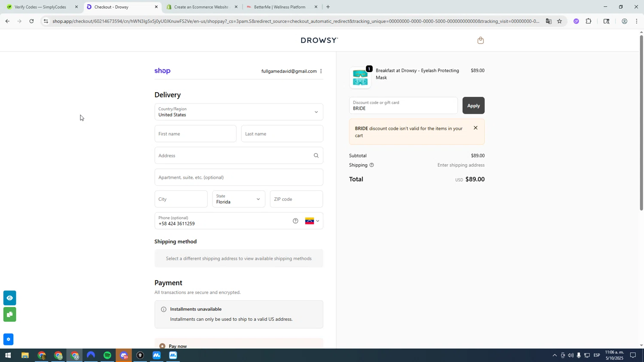The width and height of the screenshot is (644, 362).
Task: Open the browser extensions puzzle icon
Action: click(589, 21)
